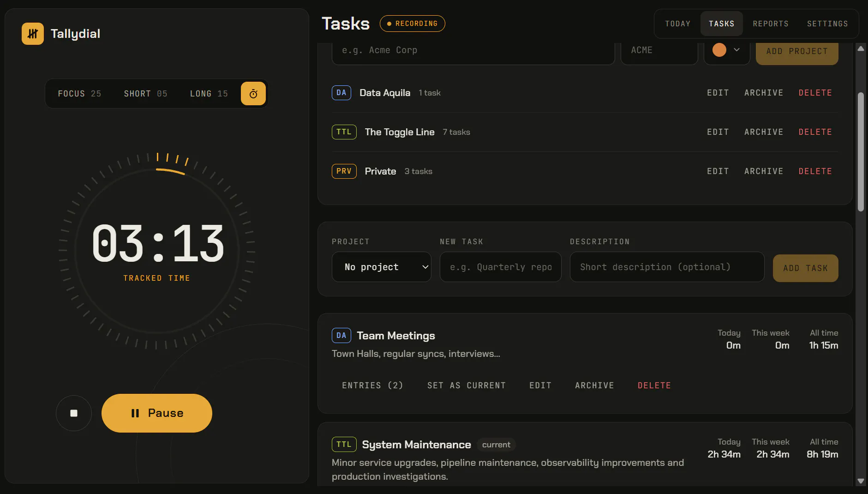Toggle the stopwatch timer mode icon

click(253, 94)
